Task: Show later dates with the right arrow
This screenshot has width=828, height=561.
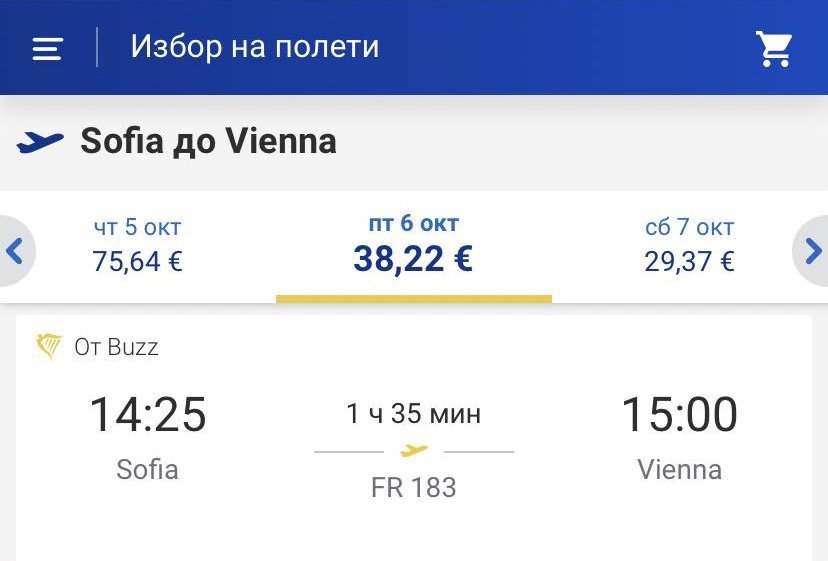Action: [813, 250]
